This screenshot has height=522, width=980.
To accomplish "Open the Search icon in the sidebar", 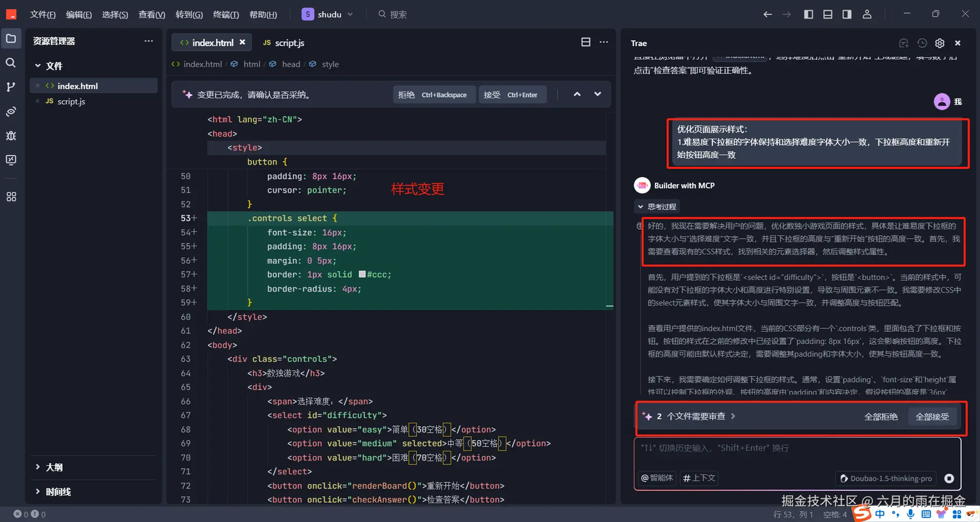I will click(x=11, y=63).
